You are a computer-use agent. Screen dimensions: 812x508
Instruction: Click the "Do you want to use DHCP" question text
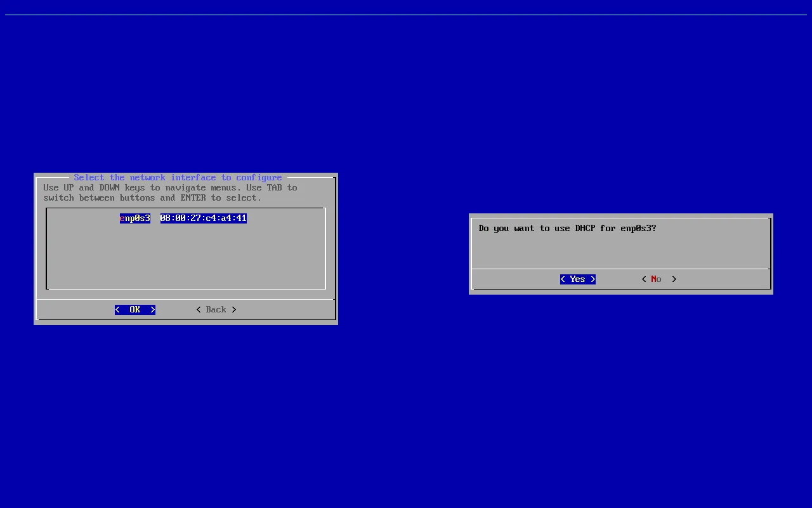coord(567,229)
